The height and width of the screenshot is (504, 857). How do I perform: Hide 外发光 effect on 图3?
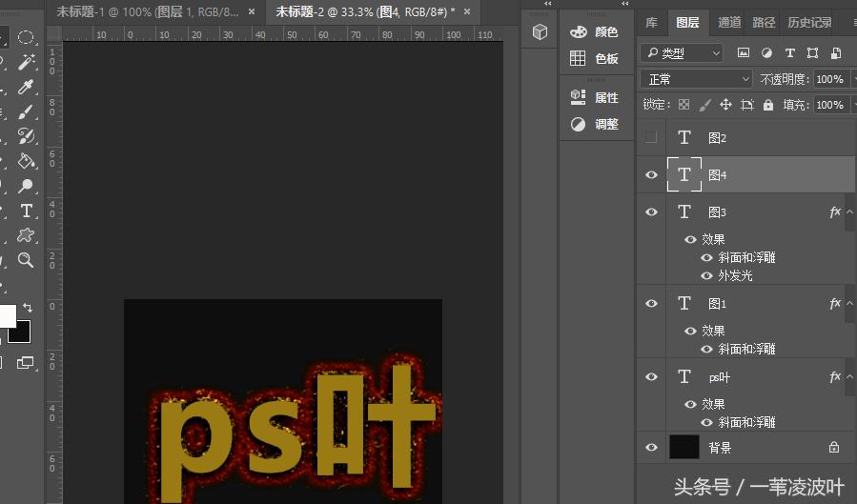point(706,275)
